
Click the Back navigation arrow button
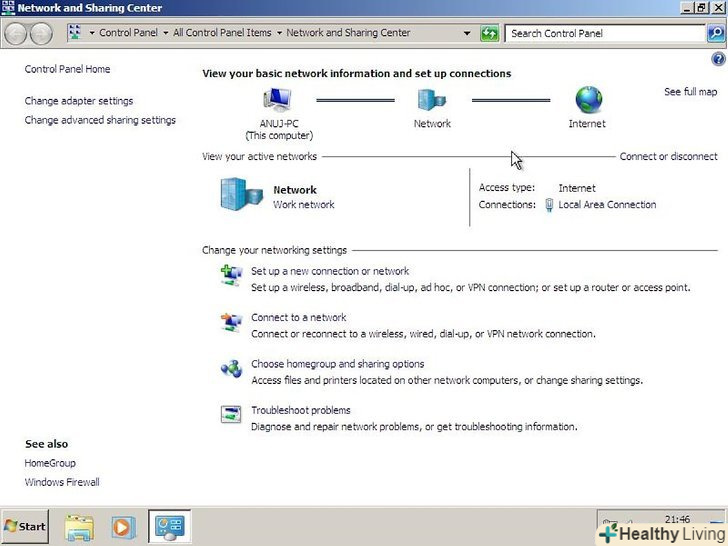click(16, 33)
